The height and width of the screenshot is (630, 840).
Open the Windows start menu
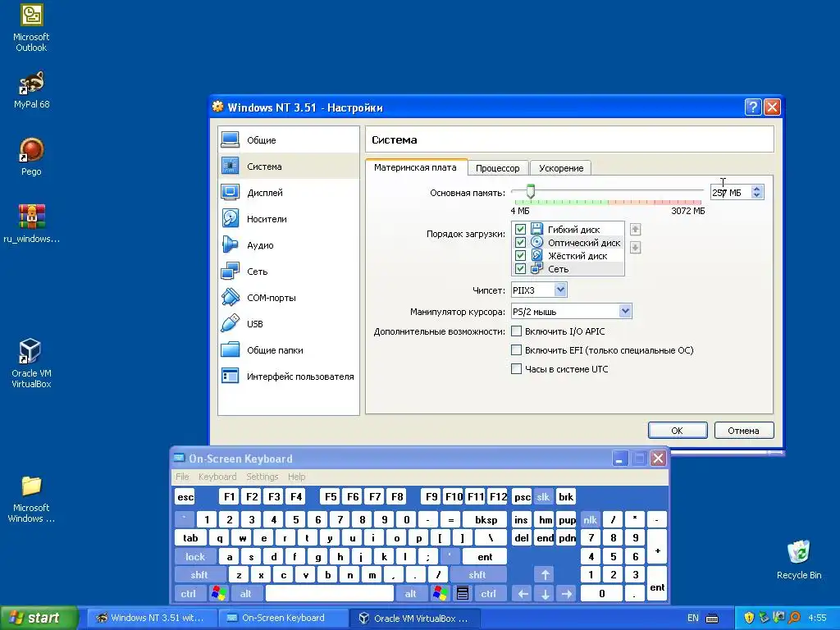pyautogui.click(x=39, y=618)
